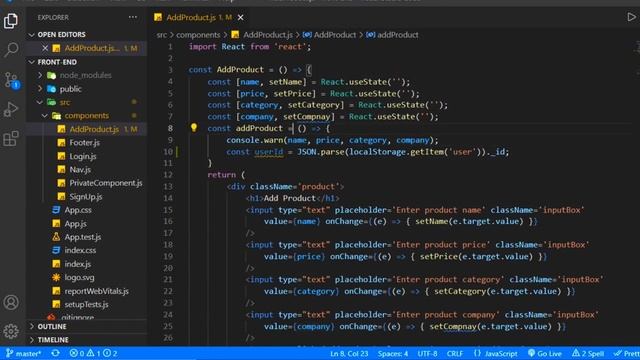The width and height of the screenshot is (640, 360).
Task: Click the components breadcrumb segment
Action: click(x=198, y=35)
